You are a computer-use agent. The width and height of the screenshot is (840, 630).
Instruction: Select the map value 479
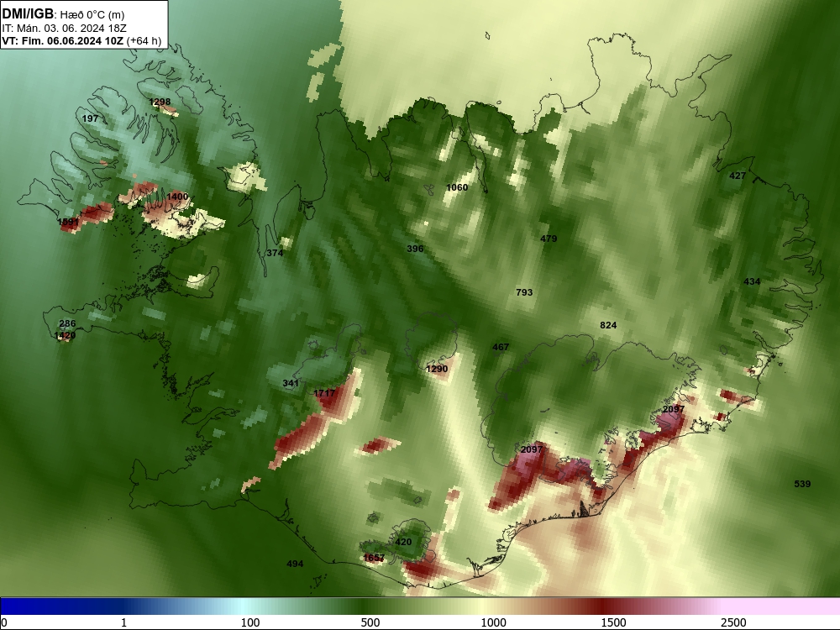tap(549, 239)
